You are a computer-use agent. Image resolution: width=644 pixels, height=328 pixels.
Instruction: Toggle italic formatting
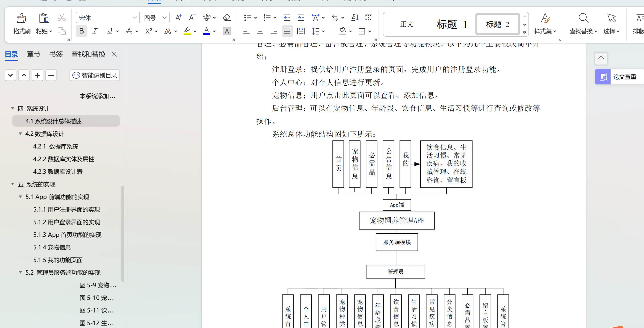95,31
